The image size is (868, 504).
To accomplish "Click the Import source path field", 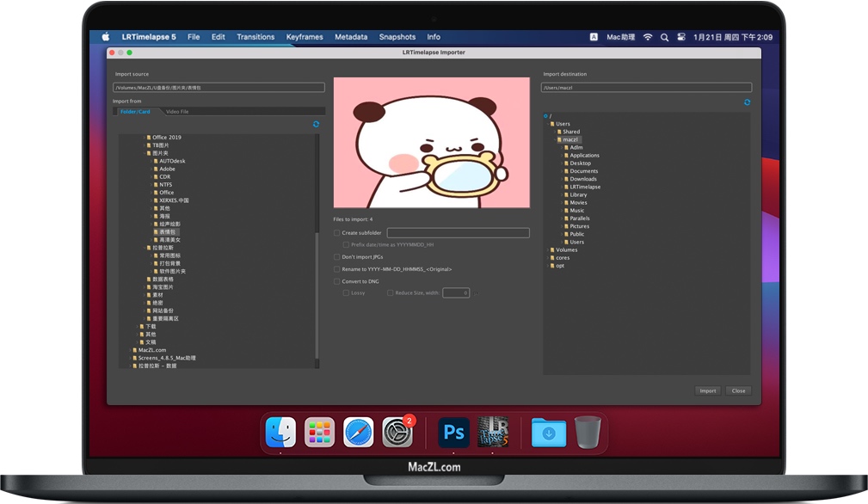I will 219,88.
